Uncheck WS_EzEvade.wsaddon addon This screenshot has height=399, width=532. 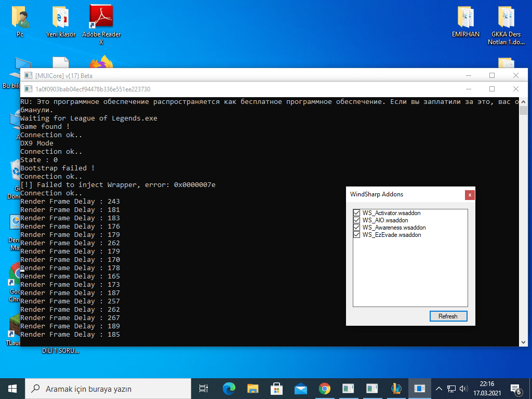pos(356,235)
